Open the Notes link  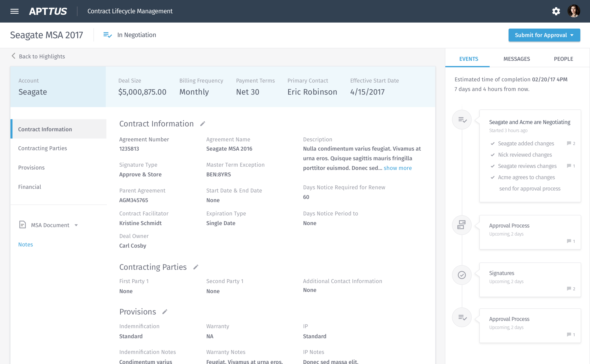[25, 244]
